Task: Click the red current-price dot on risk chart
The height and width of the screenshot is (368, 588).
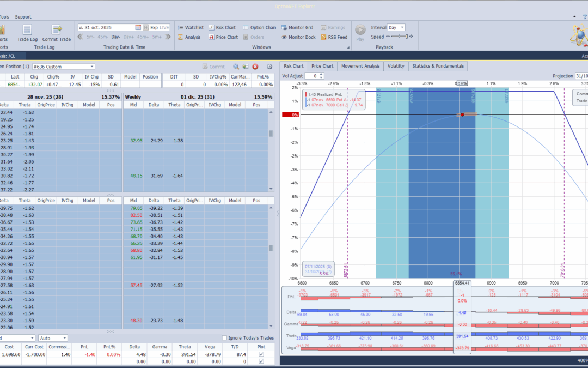Action: 462,115
